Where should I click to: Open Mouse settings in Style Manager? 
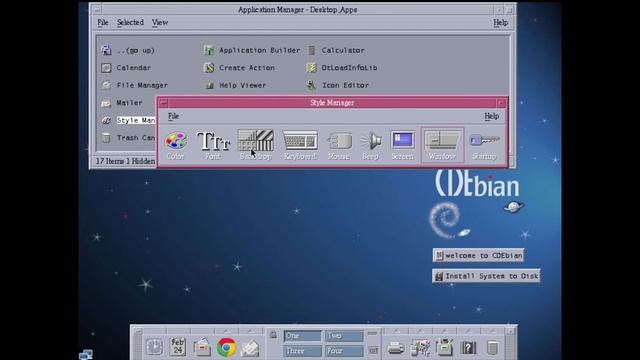point(339,145)
